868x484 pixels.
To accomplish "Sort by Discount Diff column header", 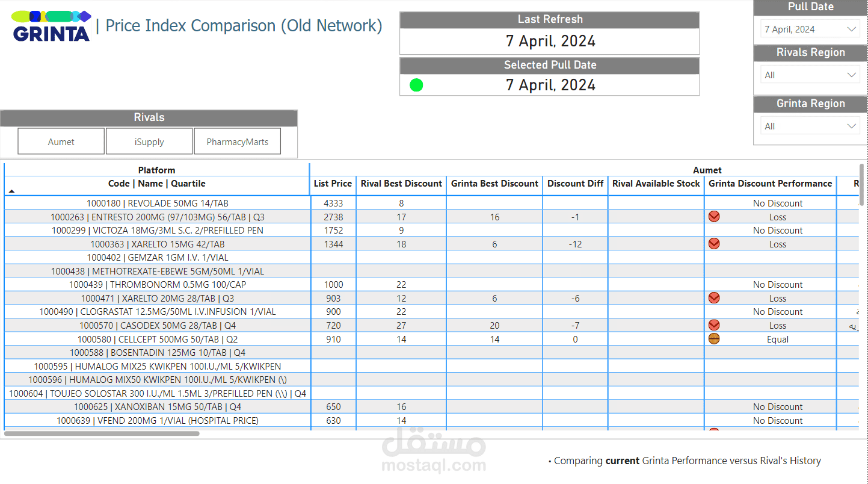I will click(575, 184).
